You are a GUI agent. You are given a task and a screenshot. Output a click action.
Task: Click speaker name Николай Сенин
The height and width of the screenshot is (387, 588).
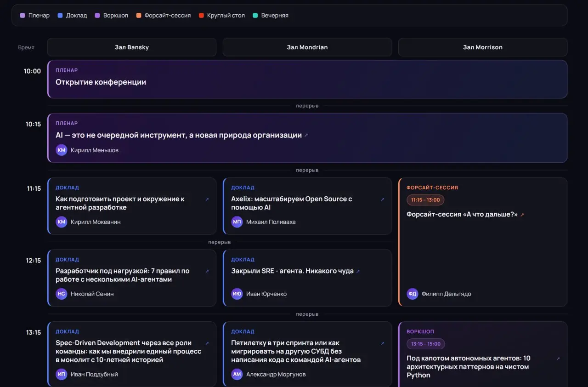point(92,294)
